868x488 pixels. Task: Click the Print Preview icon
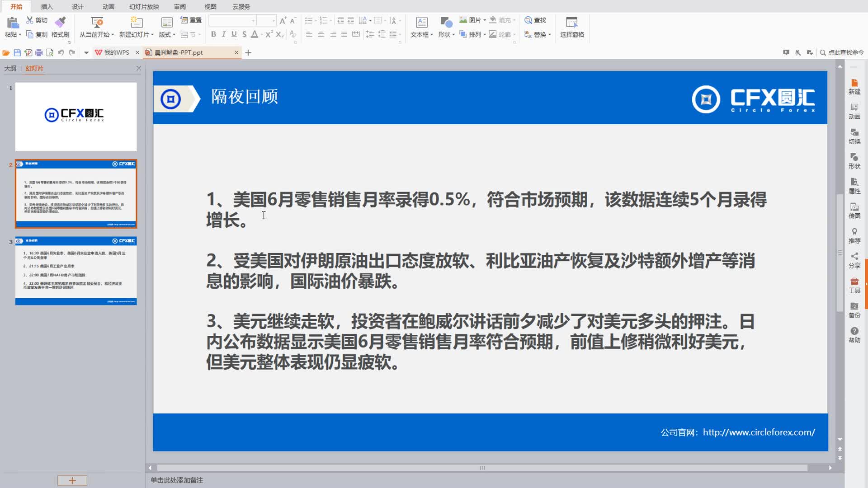click(50, 53)
